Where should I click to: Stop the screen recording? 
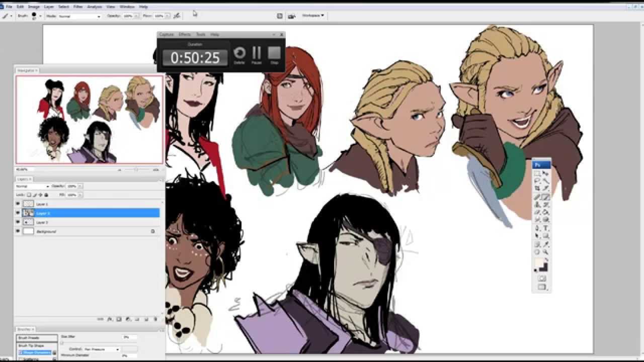point(274,54)
